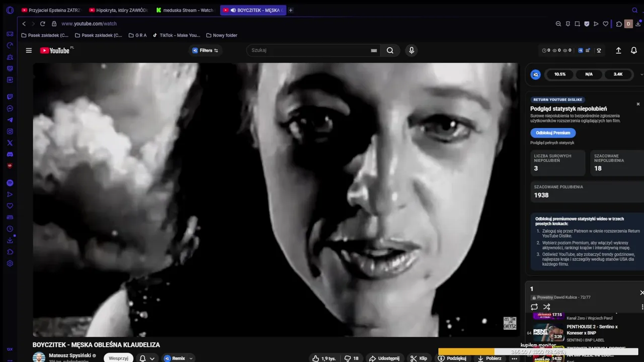Click the orange donation progress bar
The image size is (644, 362).
466,352
